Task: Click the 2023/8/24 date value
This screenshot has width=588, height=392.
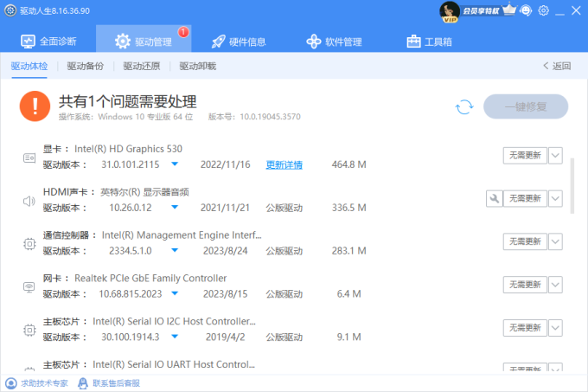Action: pyautogui.click(x=226, y=251)
